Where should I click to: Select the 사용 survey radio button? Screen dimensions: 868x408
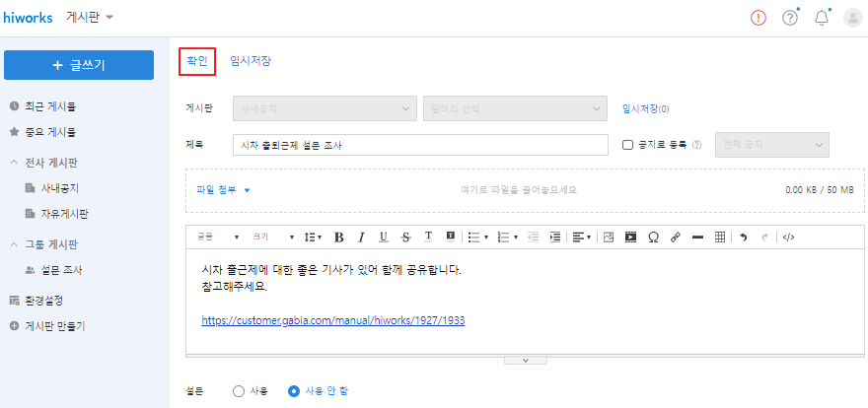[x=239, y=391]
